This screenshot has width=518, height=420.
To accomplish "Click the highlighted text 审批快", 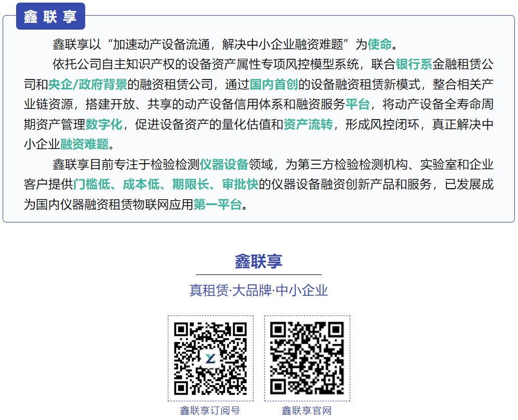I will click(x=240, y=185).
